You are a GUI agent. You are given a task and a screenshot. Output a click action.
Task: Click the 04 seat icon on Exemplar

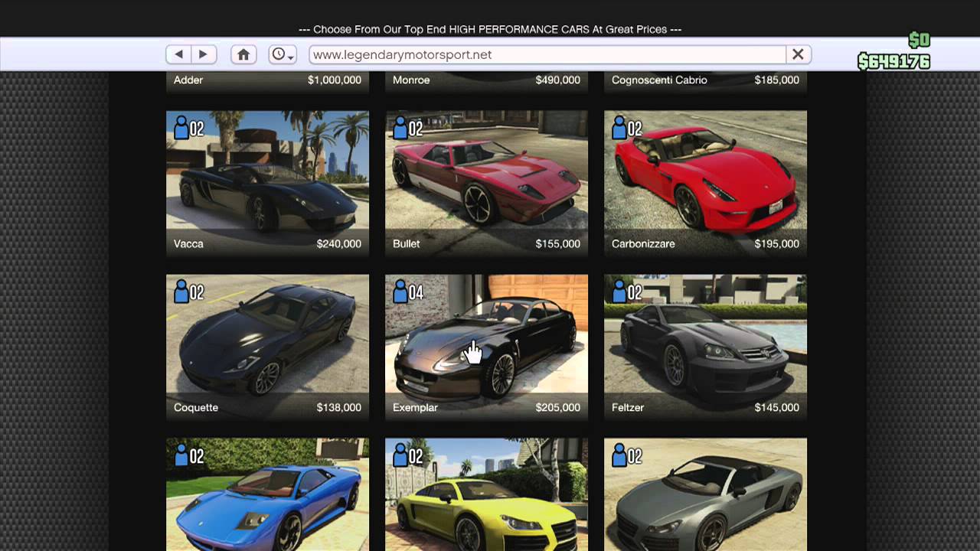tap(407, 292)
